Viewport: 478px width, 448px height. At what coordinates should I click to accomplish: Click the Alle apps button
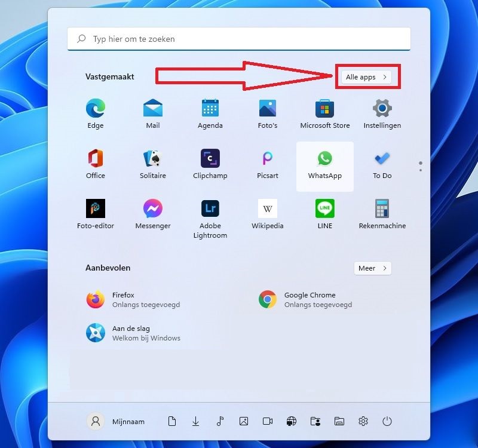366,77
